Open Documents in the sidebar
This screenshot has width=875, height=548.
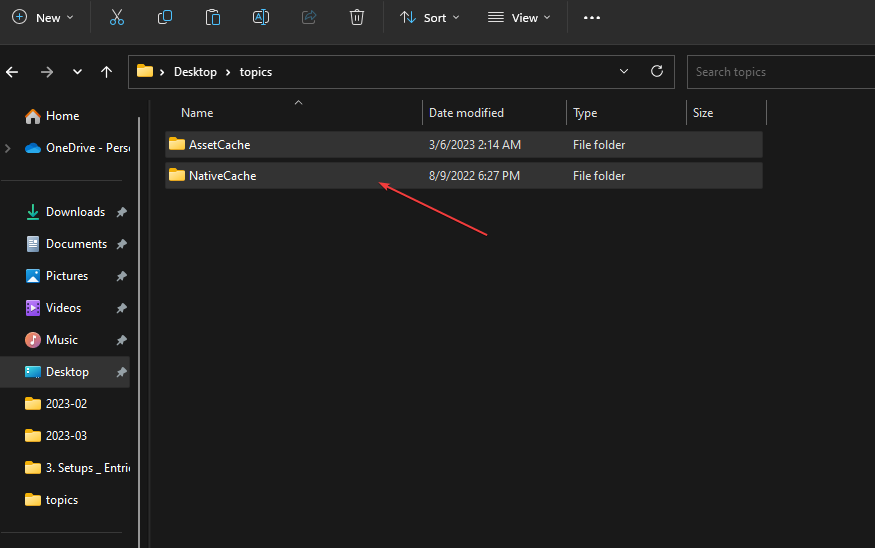click(x=66, y=244)
